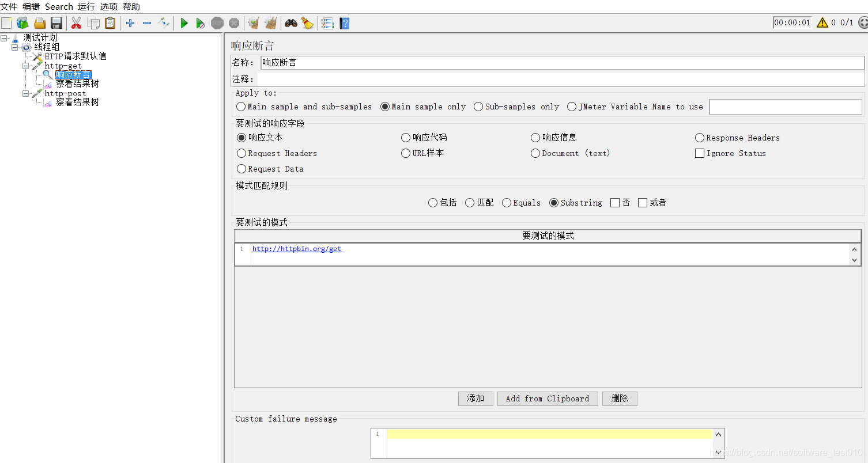Toggle the 或者 checkbox
Screen dimensions: 868x463
tap(643, 203)
